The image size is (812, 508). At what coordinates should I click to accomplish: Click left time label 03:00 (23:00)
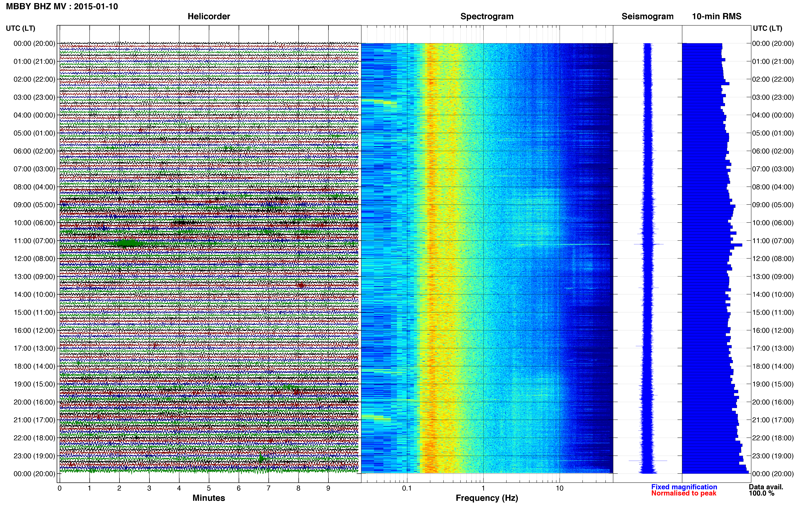coord(34,97)
